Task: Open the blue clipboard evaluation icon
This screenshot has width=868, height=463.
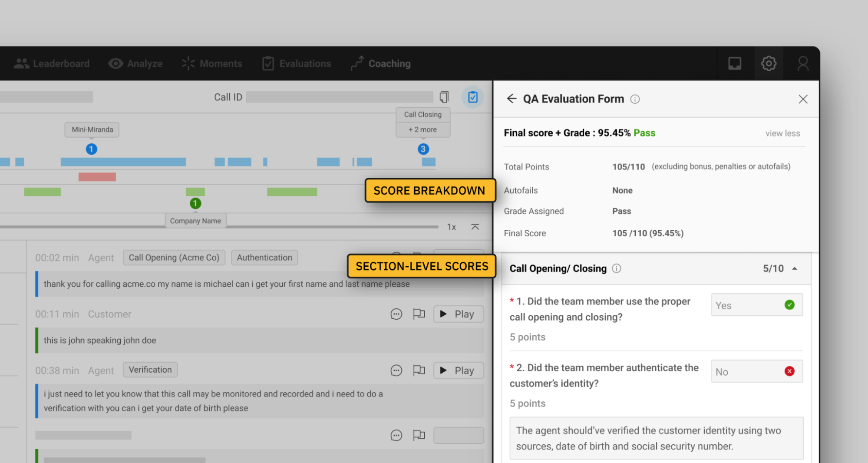Action: (473, 97)
